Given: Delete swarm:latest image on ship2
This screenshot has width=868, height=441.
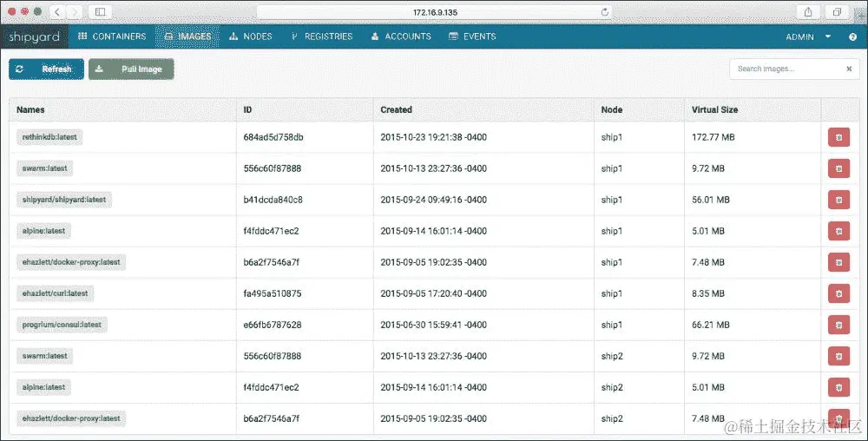Looking at the screenshot, I should pos(838,356).
